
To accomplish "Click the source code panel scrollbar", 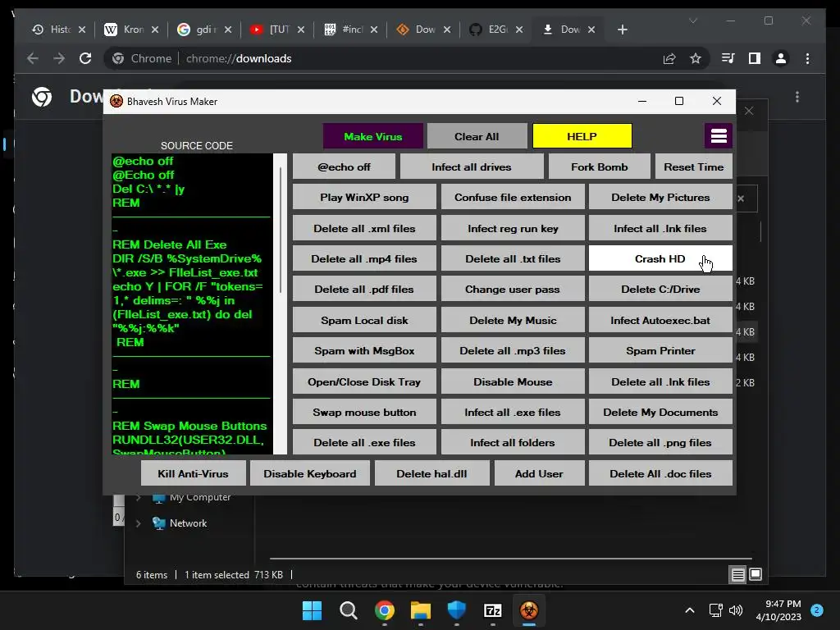I will click(281, 231).
